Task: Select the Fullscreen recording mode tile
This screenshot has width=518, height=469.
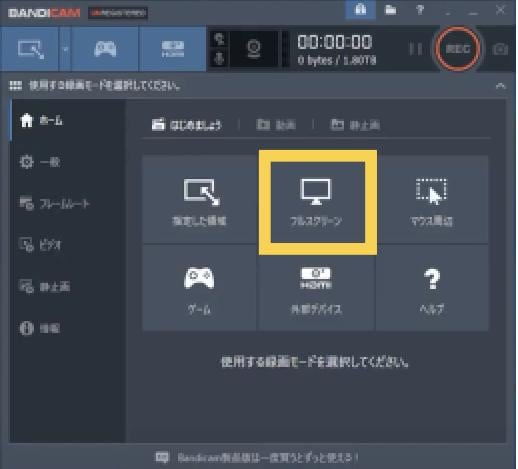Action: pos(318,202)
